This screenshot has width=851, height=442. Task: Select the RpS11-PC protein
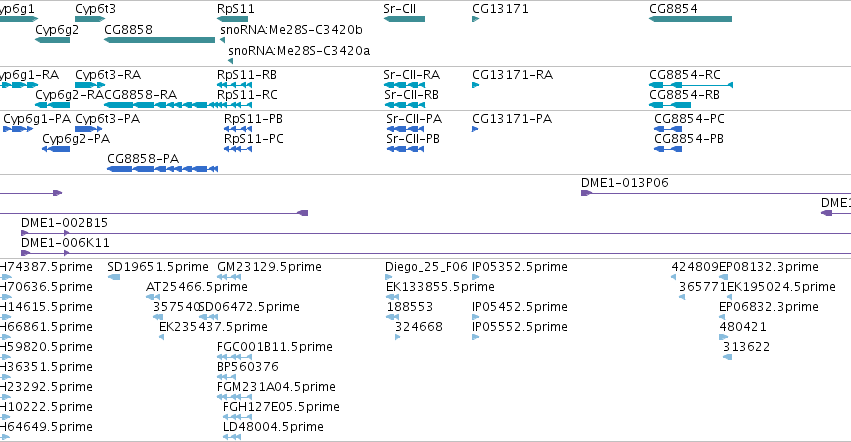[238, 149]
